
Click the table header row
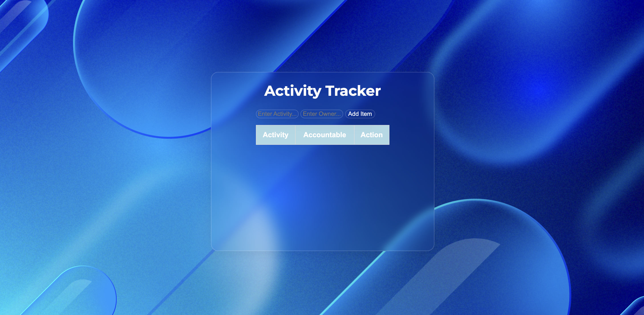coord(322,135)
